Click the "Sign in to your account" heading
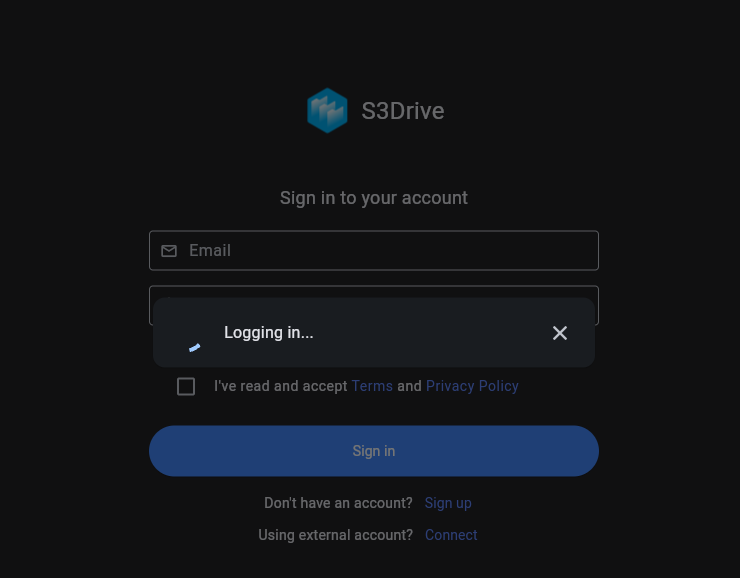 (x=374, y=198)
